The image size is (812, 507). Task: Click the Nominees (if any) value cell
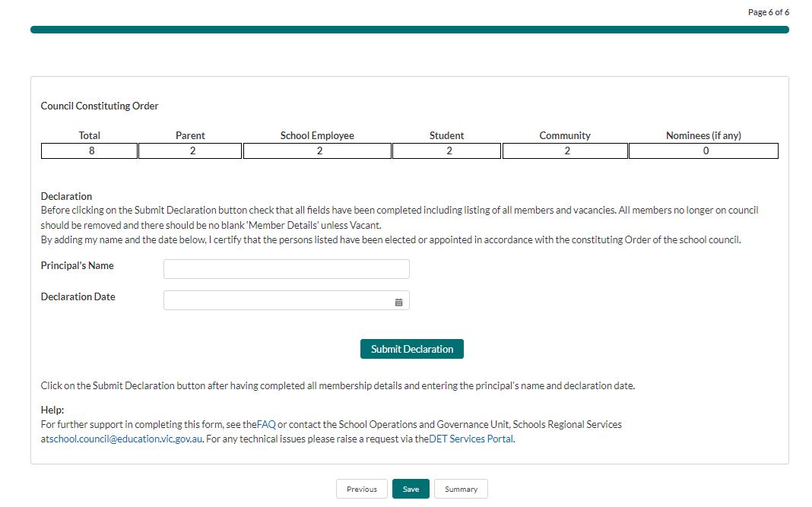[x=703, y=151]
